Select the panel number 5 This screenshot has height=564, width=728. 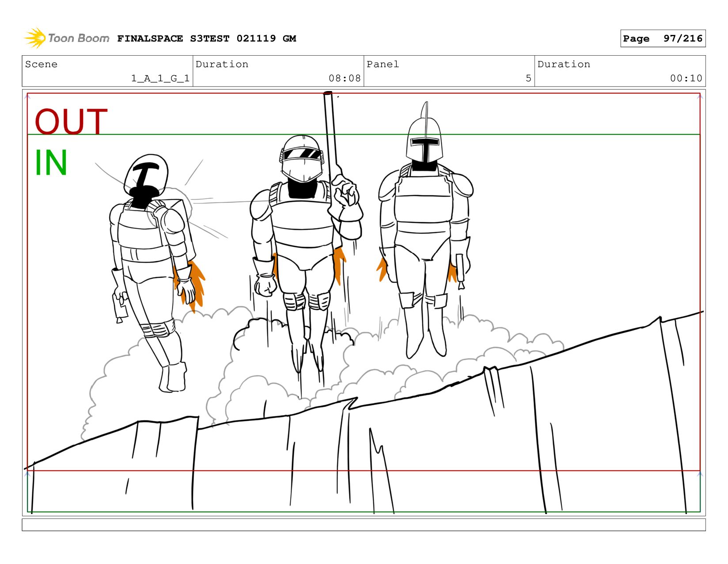coord(528,78)
